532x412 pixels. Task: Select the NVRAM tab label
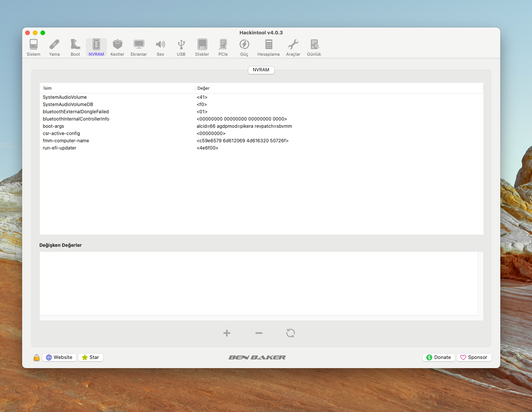point(261,70)
